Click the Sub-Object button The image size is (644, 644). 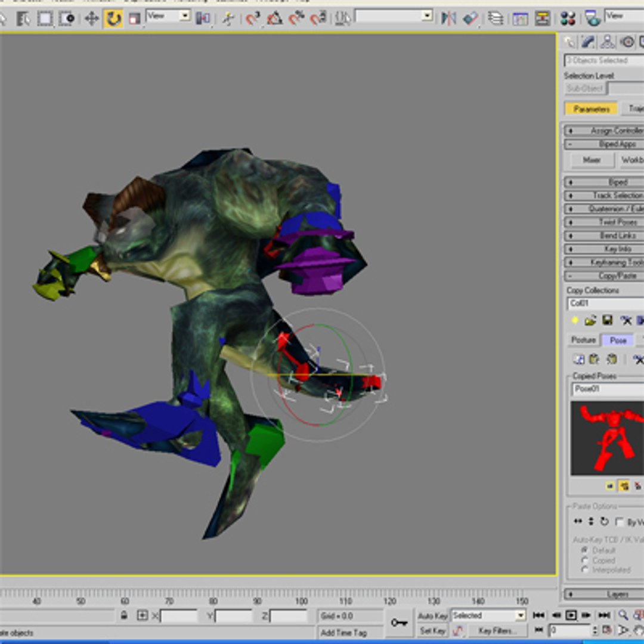[585, 88]
